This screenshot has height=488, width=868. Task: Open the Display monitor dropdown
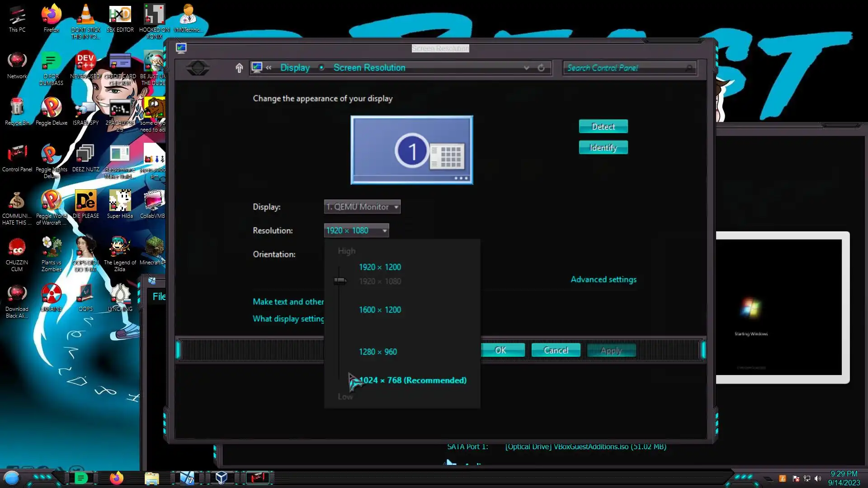coord(362,206)
